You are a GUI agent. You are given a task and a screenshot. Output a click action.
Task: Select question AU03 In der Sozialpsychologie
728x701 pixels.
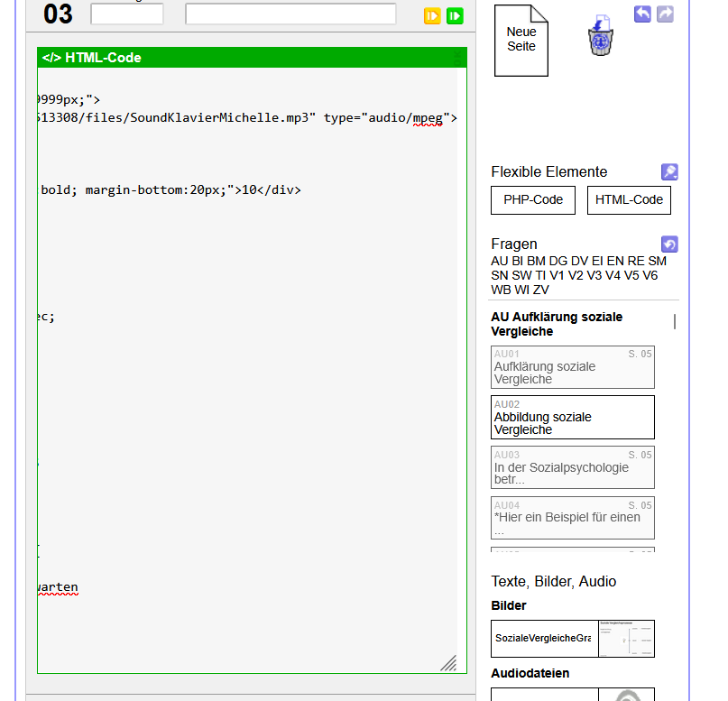point(572,467)
